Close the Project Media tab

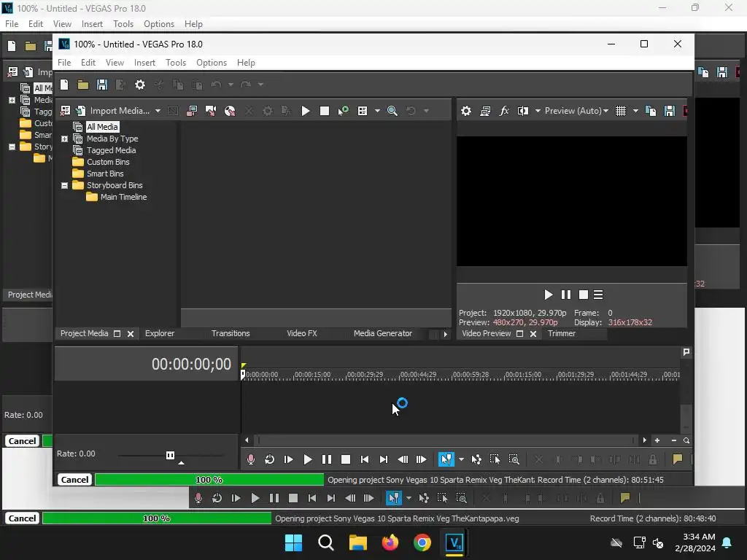131,334
